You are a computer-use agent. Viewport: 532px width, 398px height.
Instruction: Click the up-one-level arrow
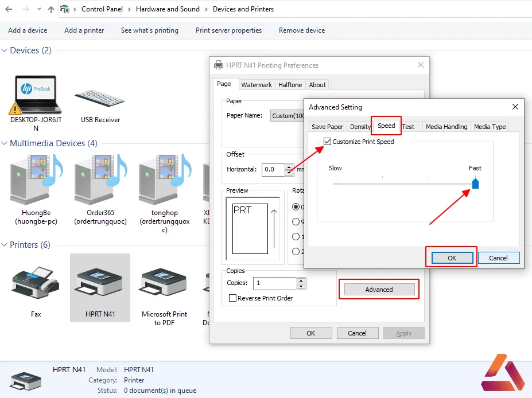pyautogui.click(x=51, y=9)
